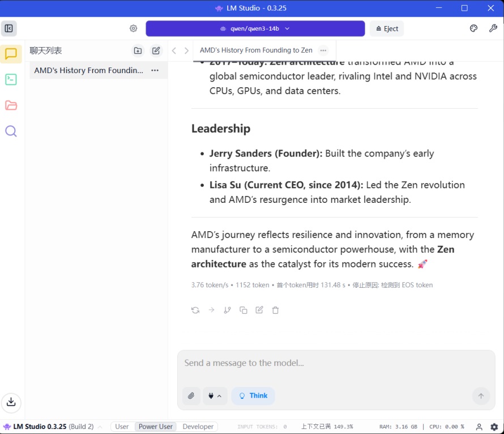Start a new chat with edit icon
The height and width of the screenshot is (434, 504).
click(156, 51)
